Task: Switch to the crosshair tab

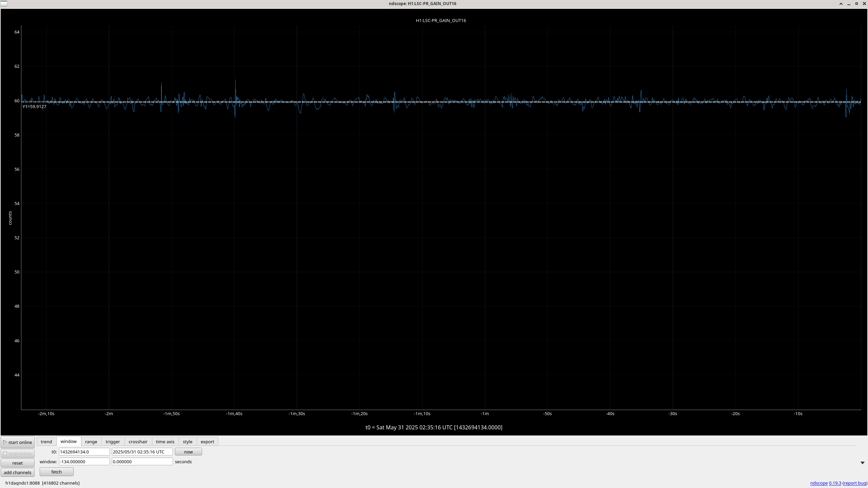Action: click(138, 442)
